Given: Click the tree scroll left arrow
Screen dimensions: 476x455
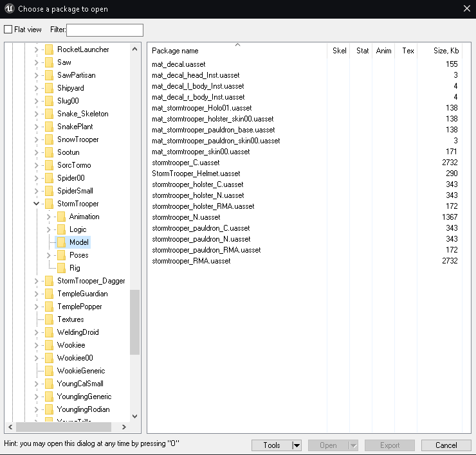Looking at the screenshot, I should [10, 427].
